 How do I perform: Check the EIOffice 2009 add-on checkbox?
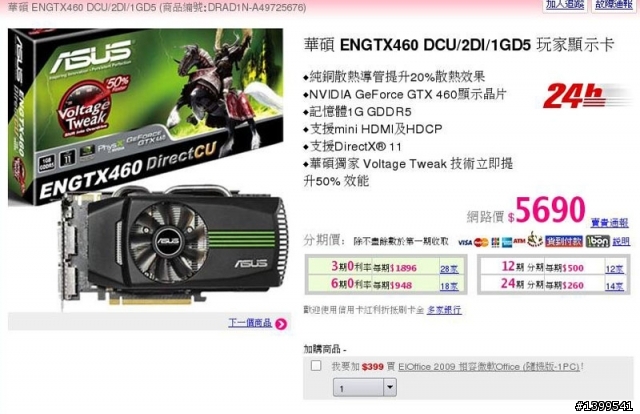[316, 365]
